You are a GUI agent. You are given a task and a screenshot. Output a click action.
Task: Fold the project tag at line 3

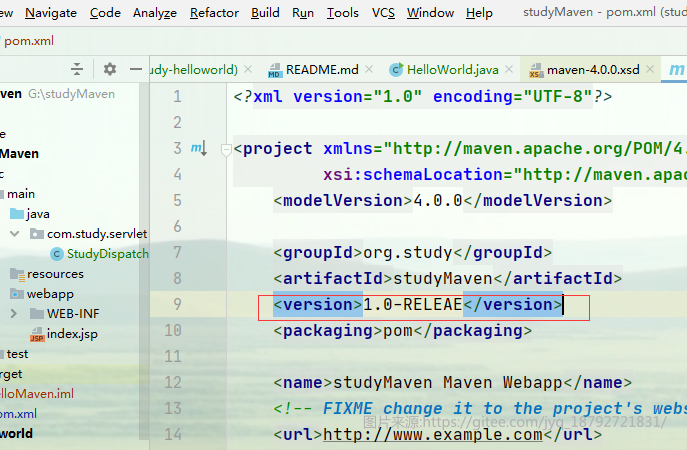click(226, 150)
